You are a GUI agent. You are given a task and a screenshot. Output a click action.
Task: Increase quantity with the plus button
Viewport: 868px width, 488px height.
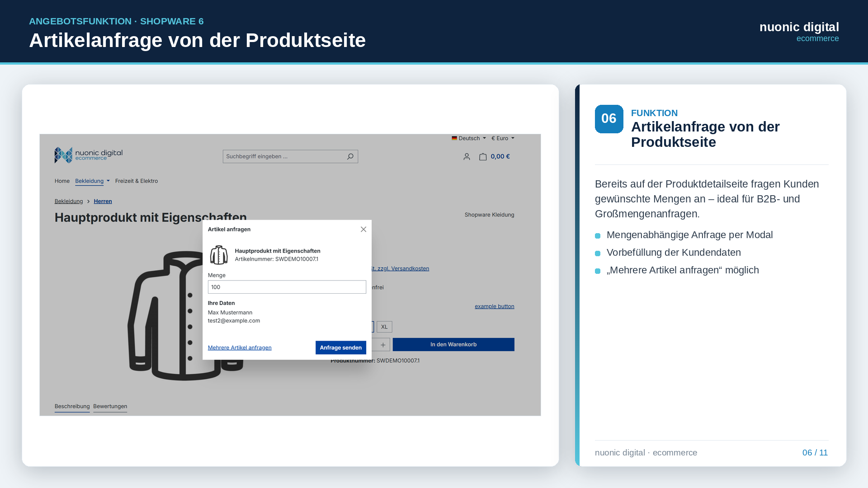point(383,345)
